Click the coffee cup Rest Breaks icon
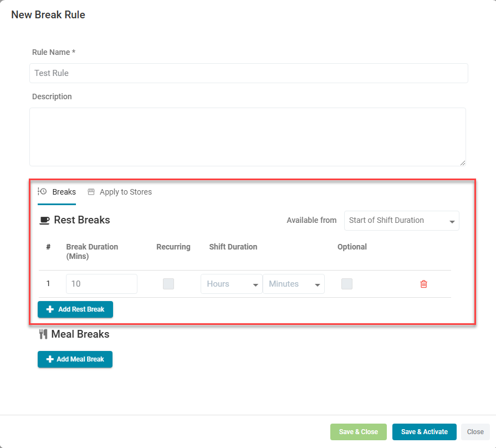This screenshot has width=496, height=448. pyautogui.click(x=44, y=221)
